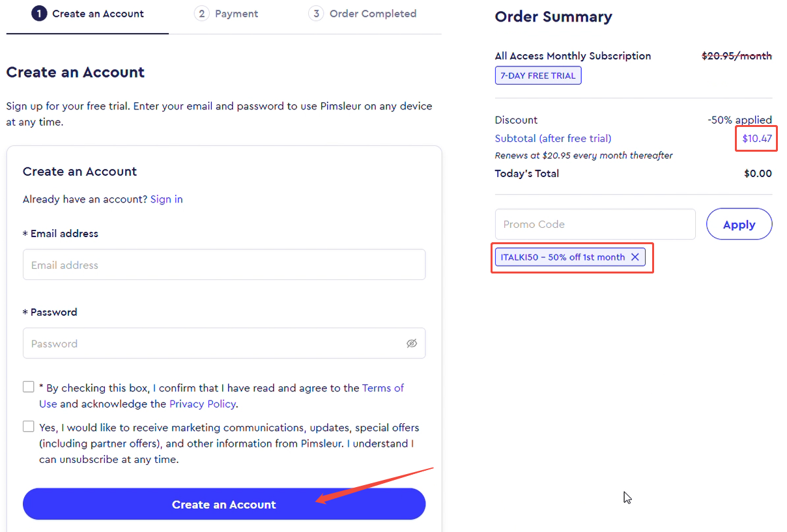Screen dimensions: 787x532
Task: Open the Sign in link
Action: tap(167, 199)
